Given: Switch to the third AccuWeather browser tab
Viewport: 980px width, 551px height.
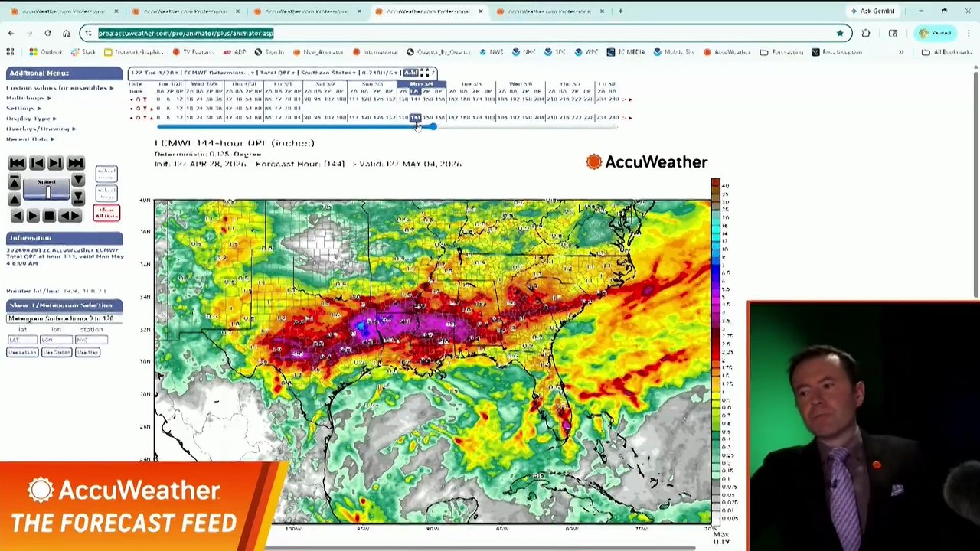Looking at the screenshot, I should click(307, 11).
